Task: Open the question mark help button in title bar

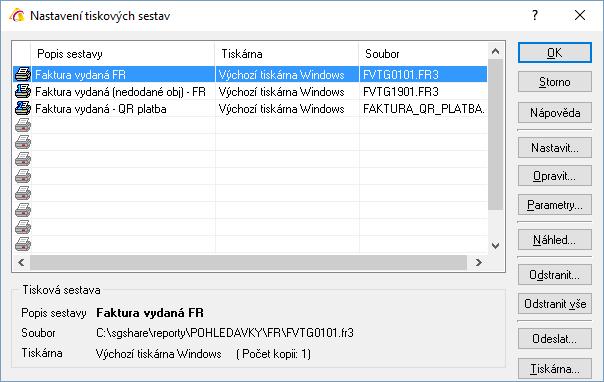Action: click(535, 15)
